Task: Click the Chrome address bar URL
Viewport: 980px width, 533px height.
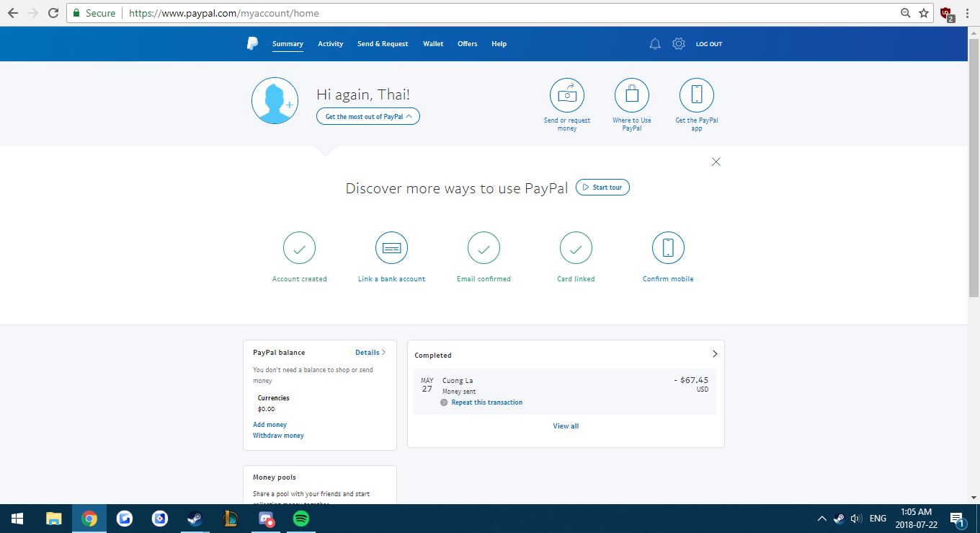Action: [x=224, y=13]
